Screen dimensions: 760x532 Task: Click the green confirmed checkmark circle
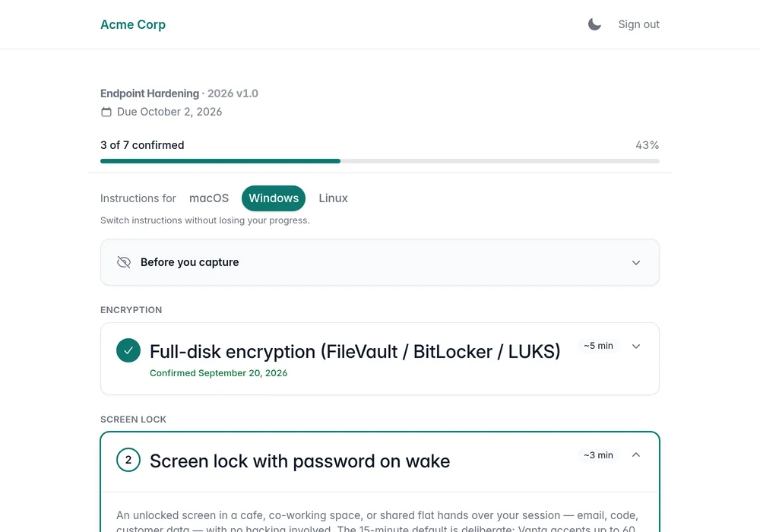(128, 350)
